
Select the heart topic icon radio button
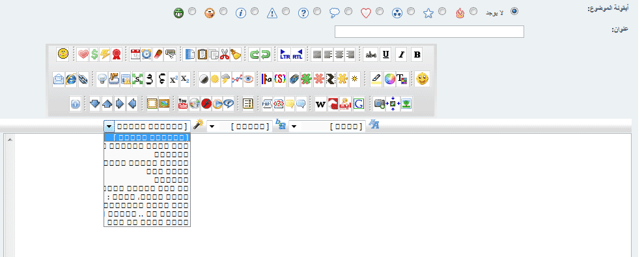(x=380, y=11)
